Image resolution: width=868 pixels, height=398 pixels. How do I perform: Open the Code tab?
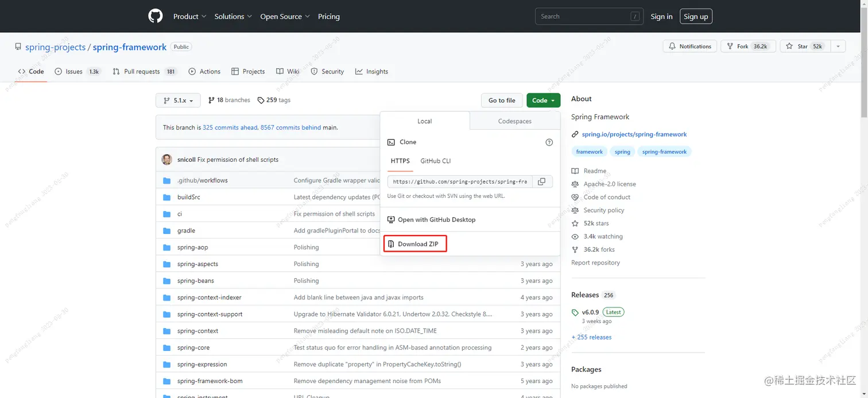click(x=31, y=72)
